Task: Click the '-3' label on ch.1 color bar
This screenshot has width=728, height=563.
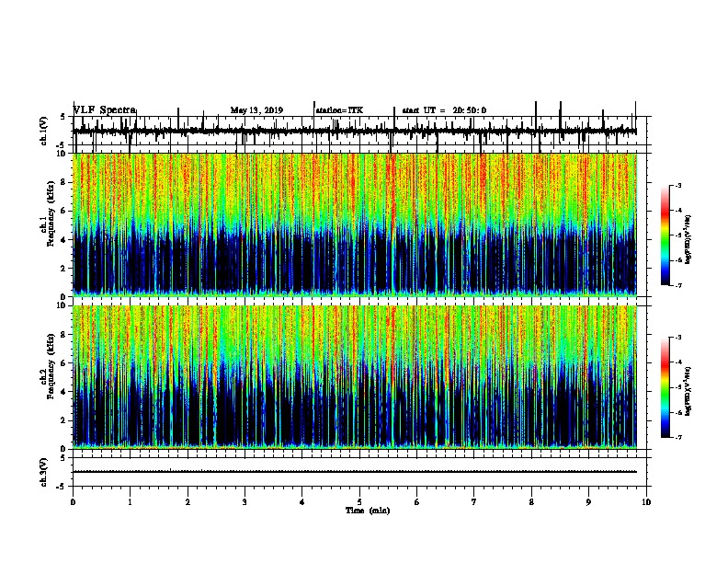Action: [x=678, y=186]
